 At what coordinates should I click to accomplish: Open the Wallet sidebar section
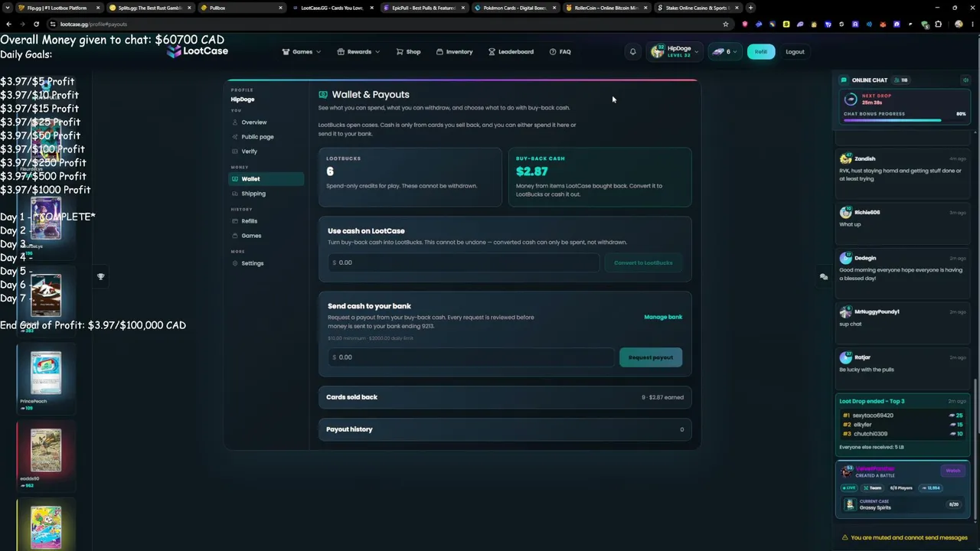266,179
